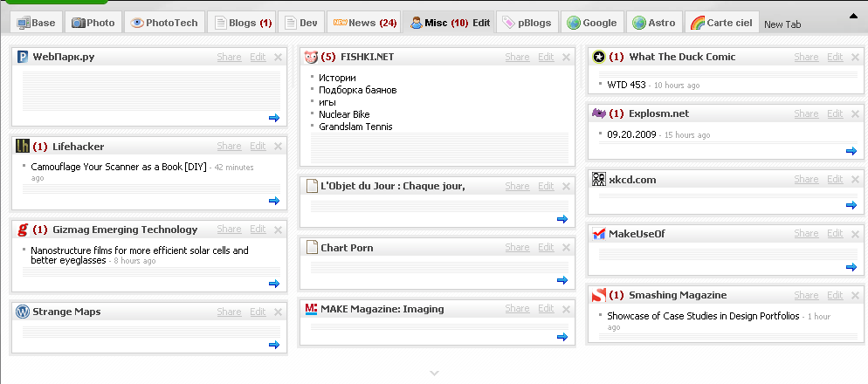The width and height of the screenshot is (868, 384).
Task: Collapse the tab bar with the up arrow
Action: pyautogui.click(x=853, y=16)
